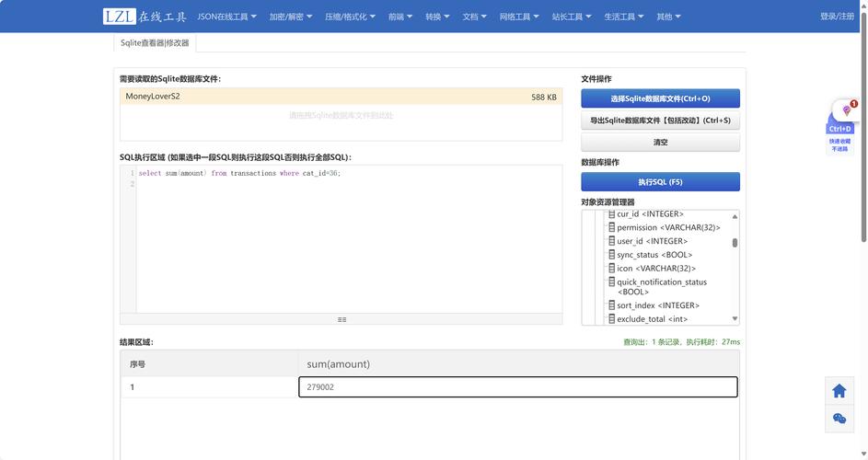Click the object explorer scrollbar thumb
Screen dimensions: 868x460
(x=735, y=243)
